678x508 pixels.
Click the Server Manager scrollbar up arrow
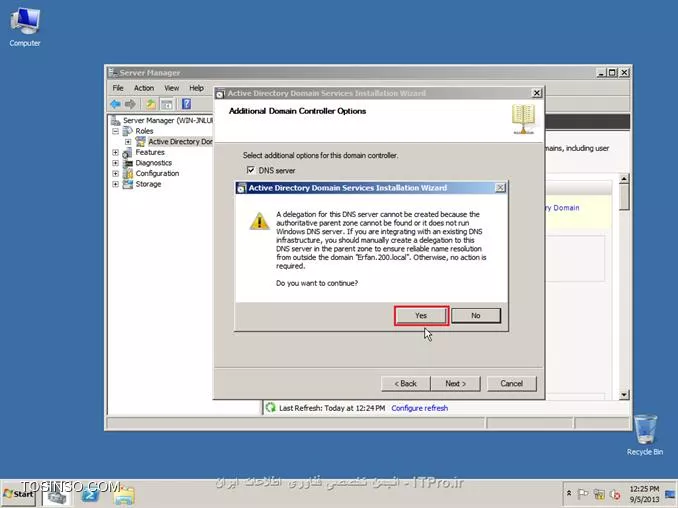624,178
